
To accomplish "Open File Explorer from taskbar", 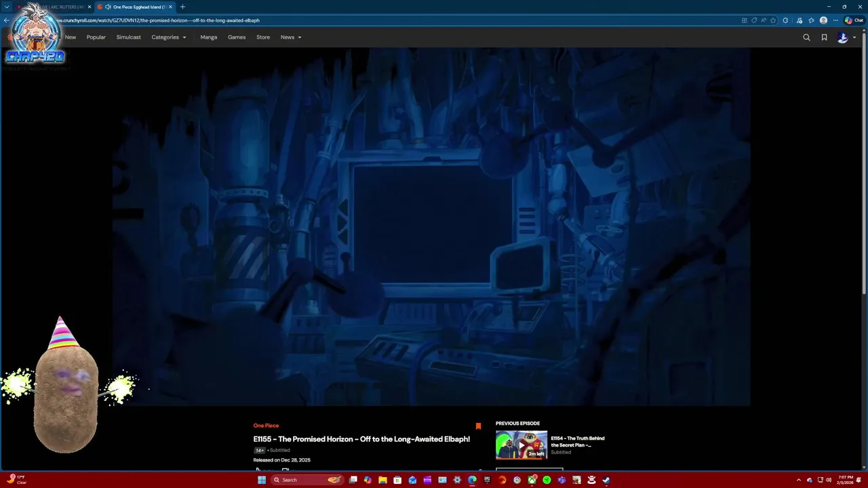I will click(382, 480).
